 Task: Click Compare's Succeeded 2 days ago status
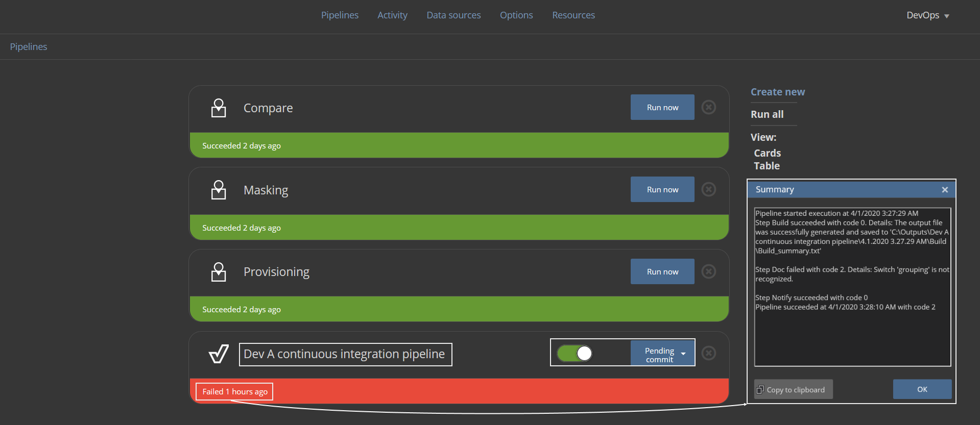tap(242, 146)
